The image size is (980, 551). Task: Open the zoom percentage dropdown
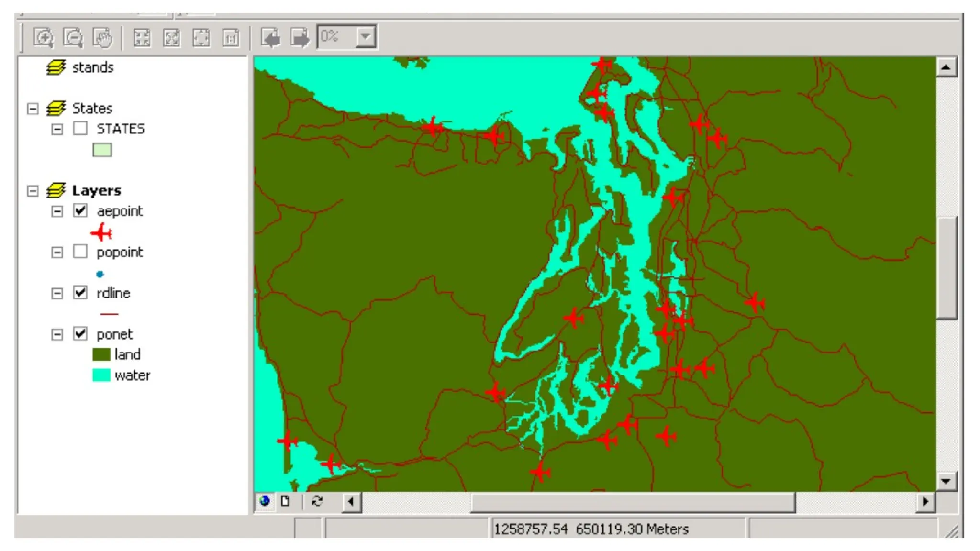(x=366, y=37)
